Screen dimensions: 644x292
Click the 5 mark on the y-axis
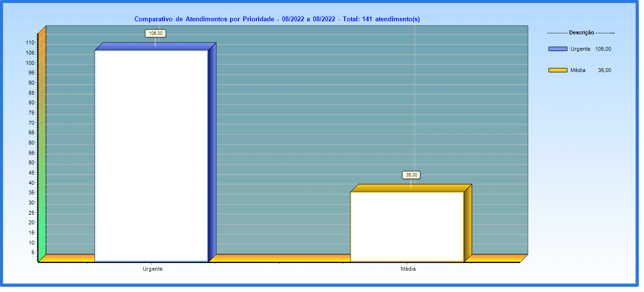click(32, 252)
